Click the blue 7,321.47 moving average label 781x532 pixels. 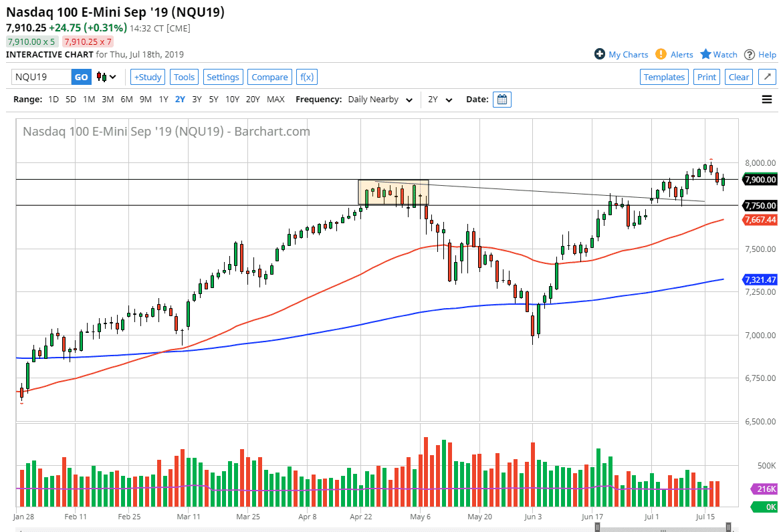pos(760,280)
